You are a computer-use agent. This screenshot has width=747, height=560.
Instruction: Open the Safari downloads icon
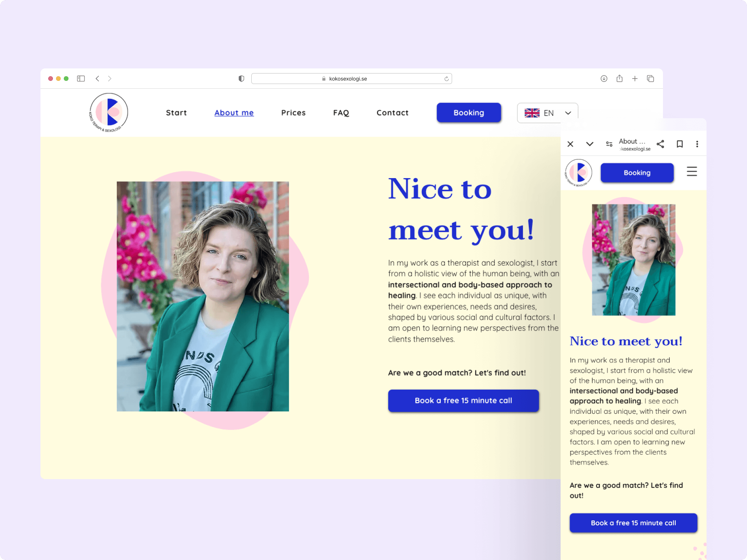click(604, 79)
